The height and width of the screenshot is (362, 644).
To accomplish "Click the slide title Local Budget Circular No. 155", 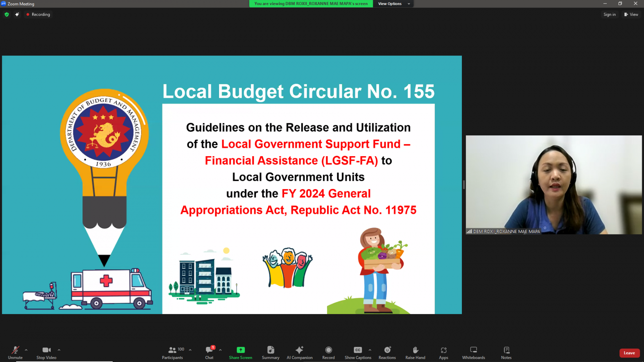I will (298, 91).
